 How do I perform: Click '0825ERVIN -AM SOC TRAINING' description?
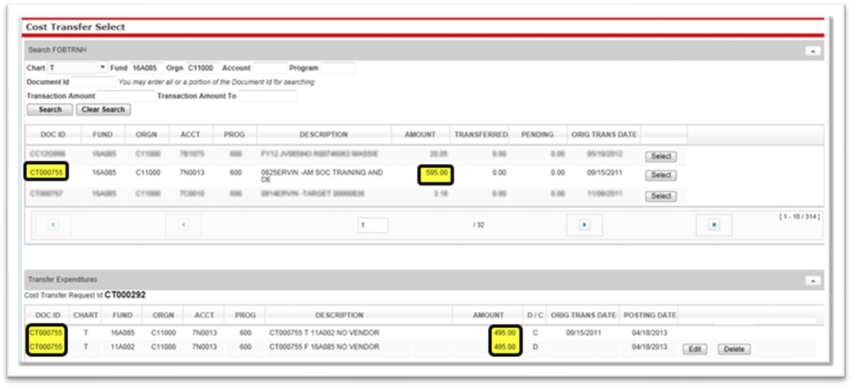(322, 176)
